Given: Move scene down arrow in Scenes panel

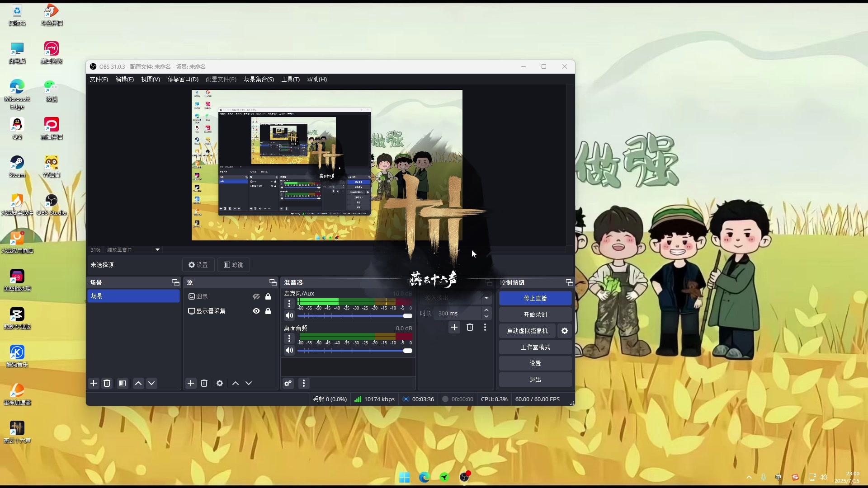Looking at the screenshot, I should [x=151, y=383].
